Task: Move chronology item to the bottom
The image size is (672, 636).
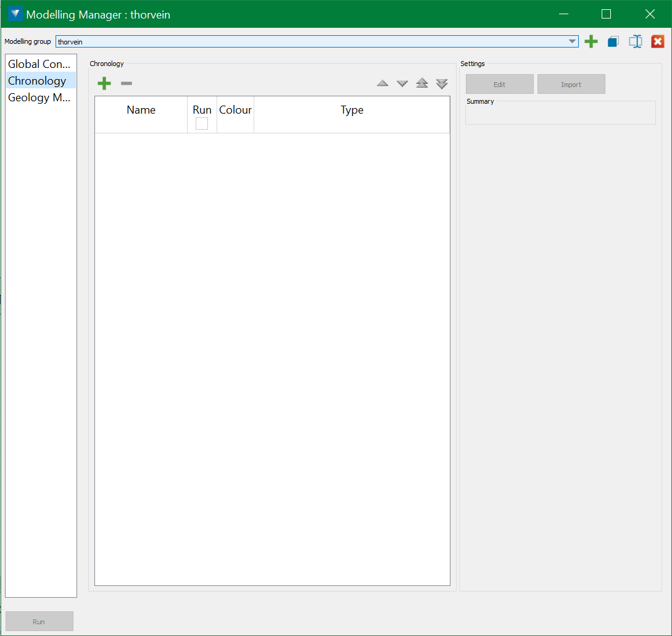Action: pos(442,83)
